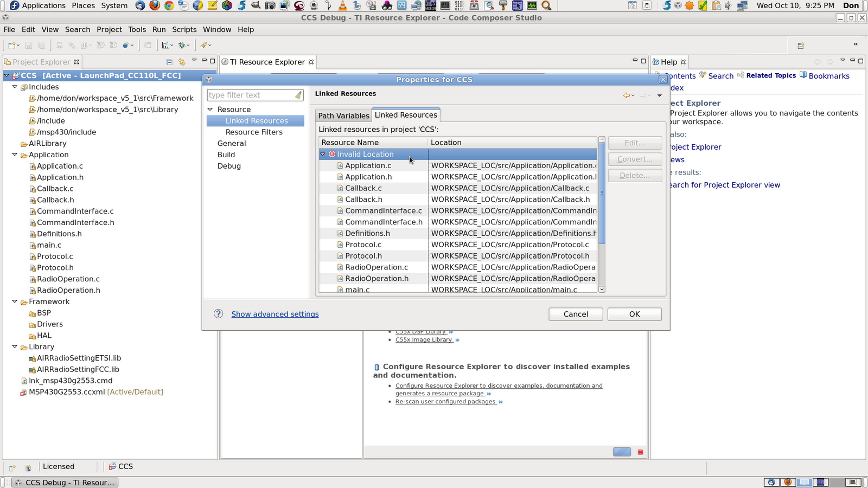Screen dimensions: 868x488
Task: Click the linked resources vertical scrollbar
Action: coord(601,215)
